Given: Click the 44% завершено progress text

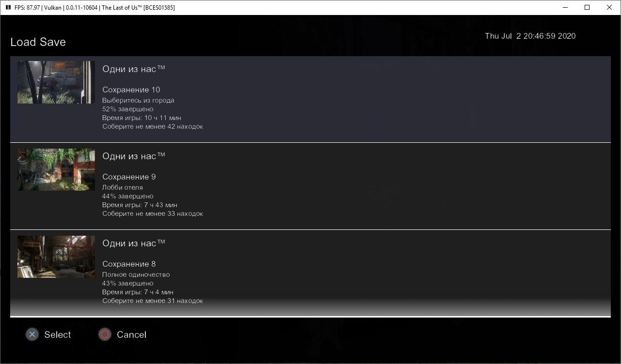Looking at the screenshot, I should [128, 196].
